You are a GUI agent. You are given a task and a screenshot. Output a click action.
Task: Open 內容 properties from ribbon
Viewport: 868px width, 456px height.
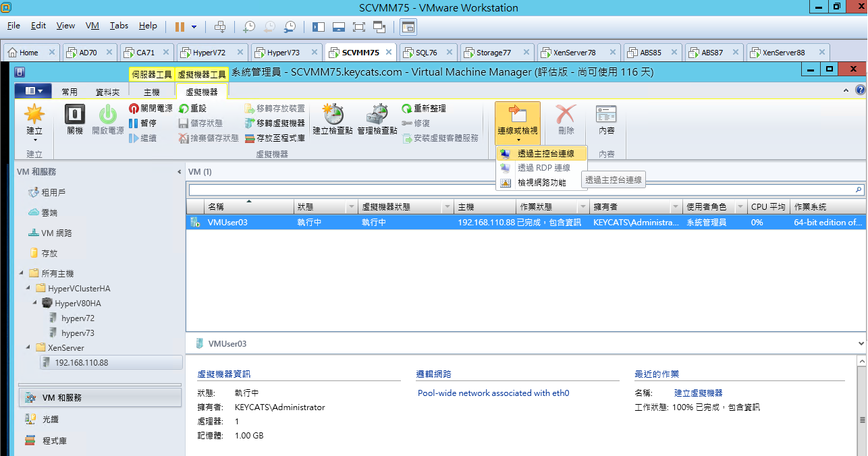tap(606, 119)
